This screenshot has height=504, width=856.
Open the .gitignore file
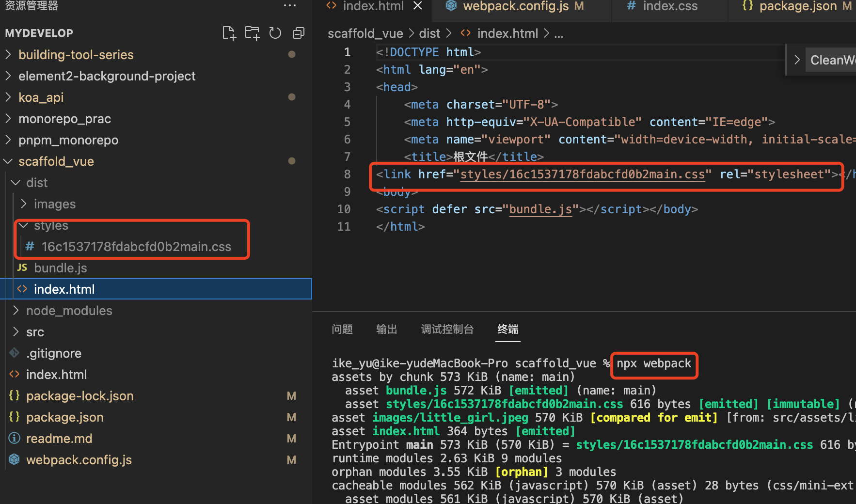point(53,353)
